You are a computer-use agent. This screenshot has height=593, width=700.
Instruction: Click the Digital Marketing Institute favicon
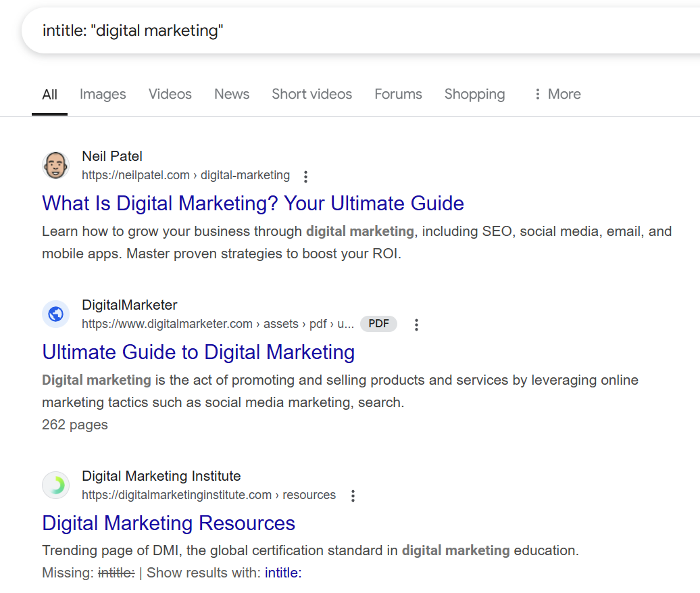click(x=56, y=485)
